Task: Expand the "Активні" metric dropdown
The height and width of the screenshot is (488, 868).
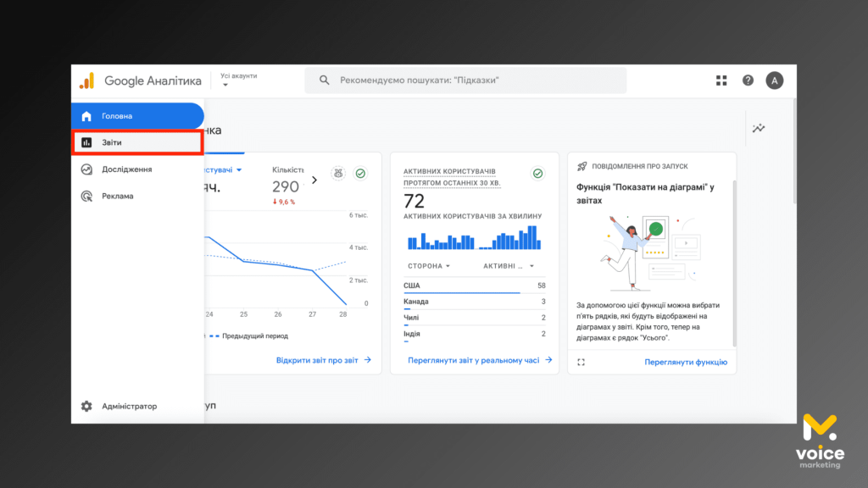Action: pyautogui.click(x=509, y=266)
